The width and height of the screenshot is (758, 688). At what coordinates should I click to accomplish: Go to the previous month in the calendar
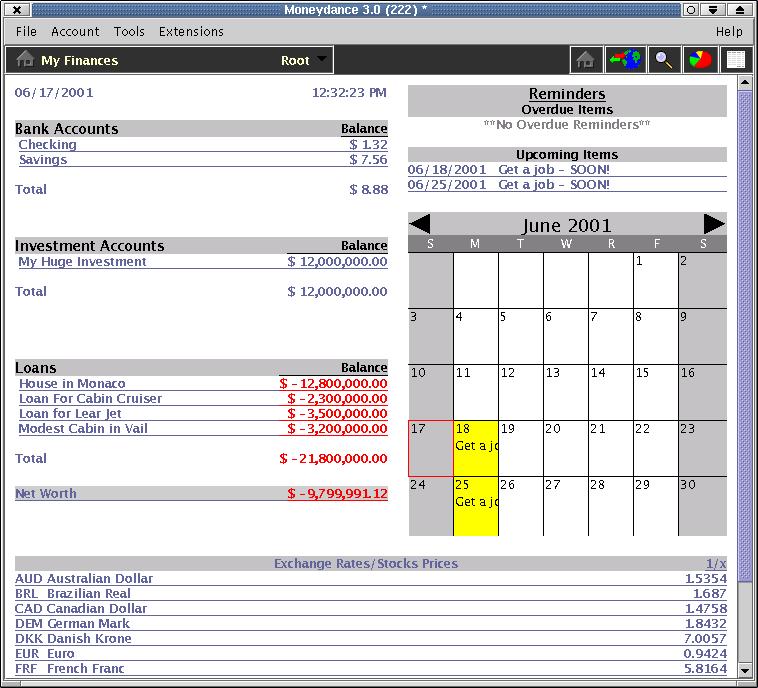coord(420,224)
